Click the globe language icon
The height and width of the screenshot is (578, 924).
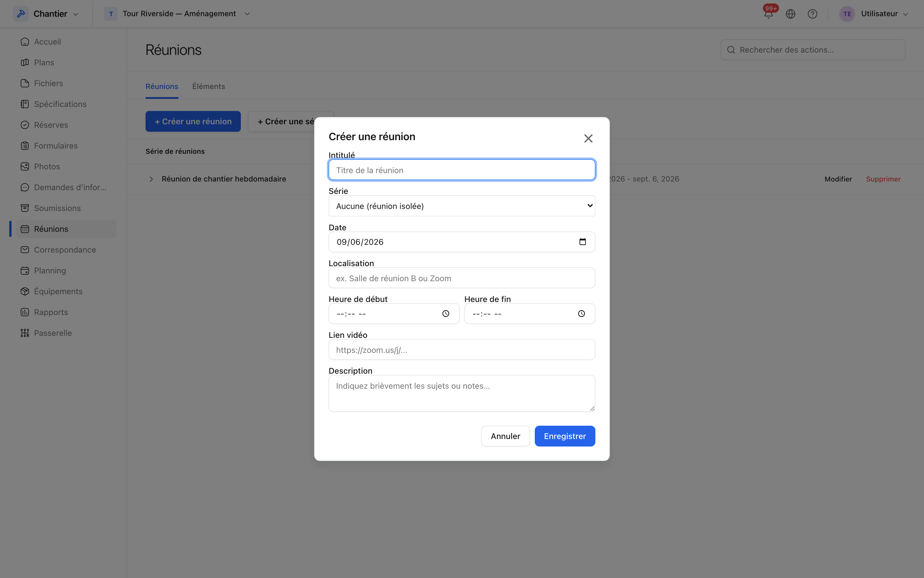click(x=790, y=14)
